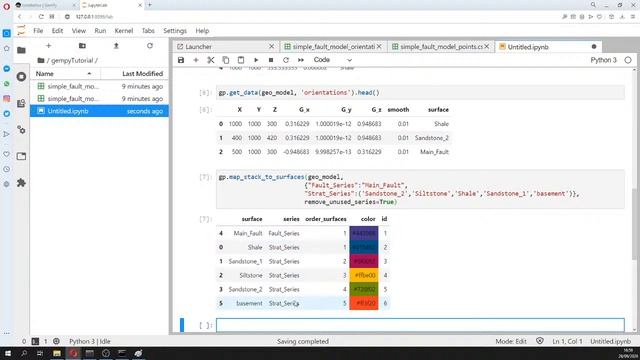Click the Siltstone yellow color swatch
Viewport: 640px width, 360px height.
pos(364,276)
